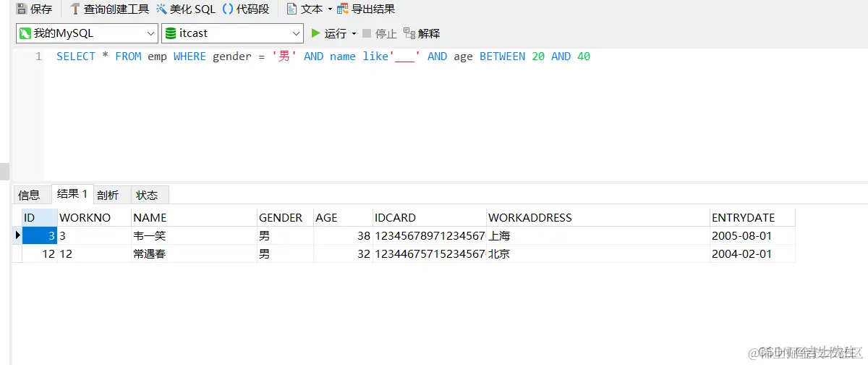This screenshot has width=868, height=365.
Task: Click the ID column header
Action: coord(40,217)
